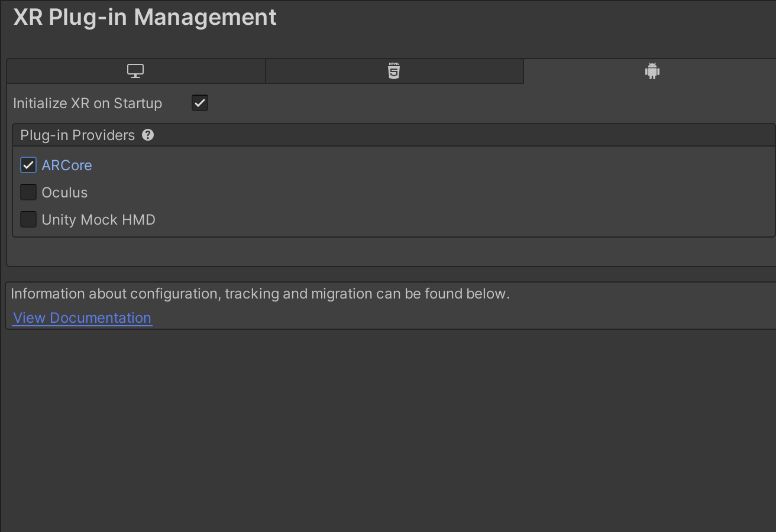The width and height of the screenshot is (776, 532).
Task: Uncheck the ARCore plug-in provider
Action: (28, 165)
